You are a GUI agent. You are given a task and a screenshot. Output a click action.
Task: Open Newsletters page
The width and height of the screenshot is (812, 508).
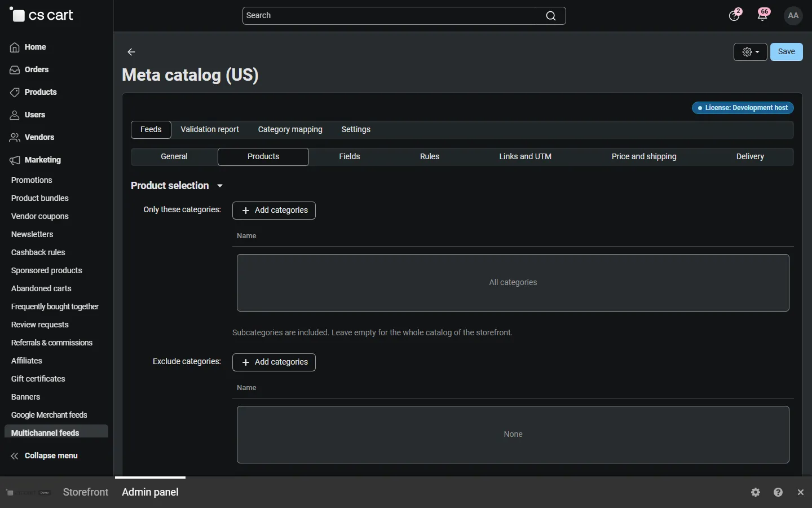click(32, 235)
